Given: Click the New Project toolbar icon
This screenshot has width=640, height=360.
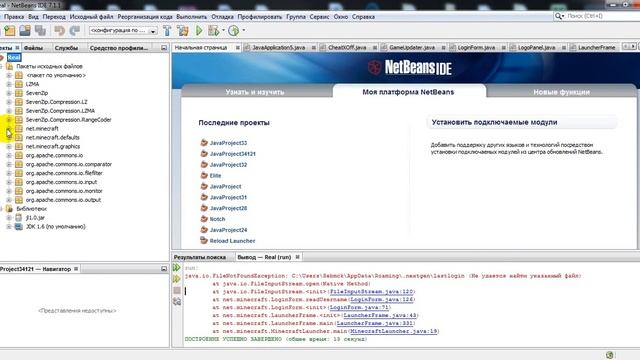Looking at the screenshot, I should coord(9,31).
